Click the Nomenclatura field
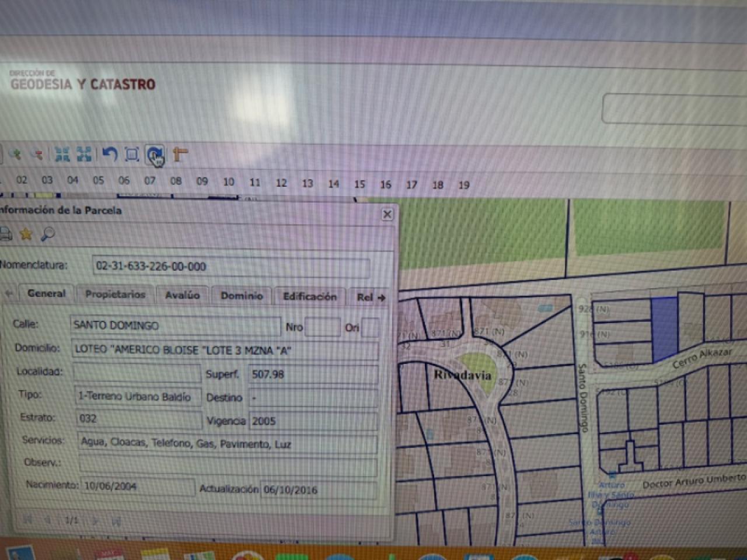Viewport: 747px width, 560px height. pyautogui.click(x=231, y=267)
